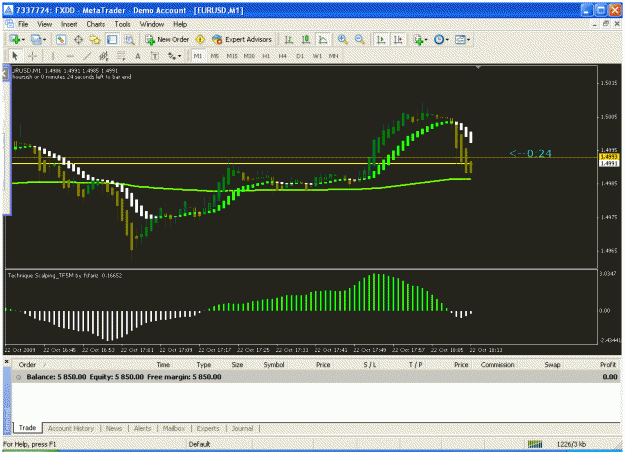Screen dimensions: 625x452
Task: Toggle the Data Window crosshair-target icon
Action: click(78, 39)
